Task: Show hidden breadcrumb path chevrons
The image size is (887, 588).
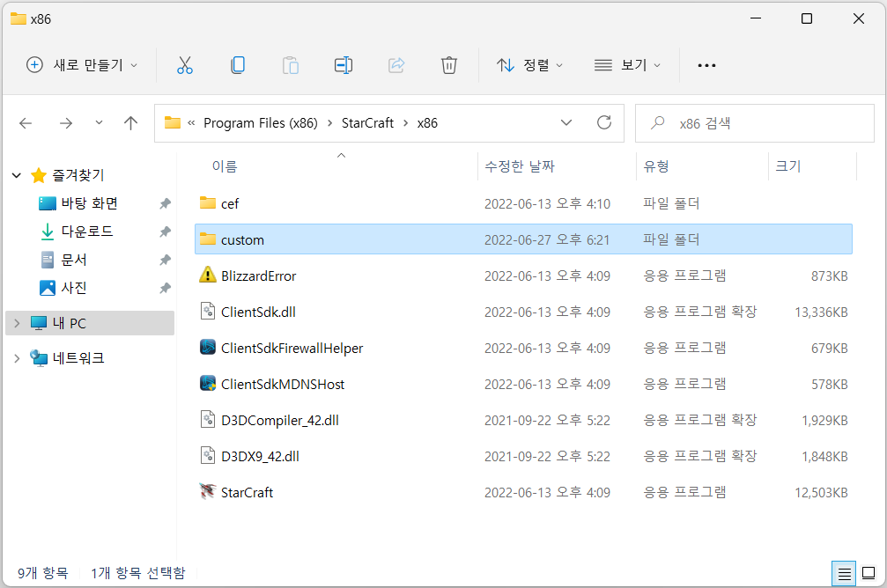Action: (x=191, y=122)
